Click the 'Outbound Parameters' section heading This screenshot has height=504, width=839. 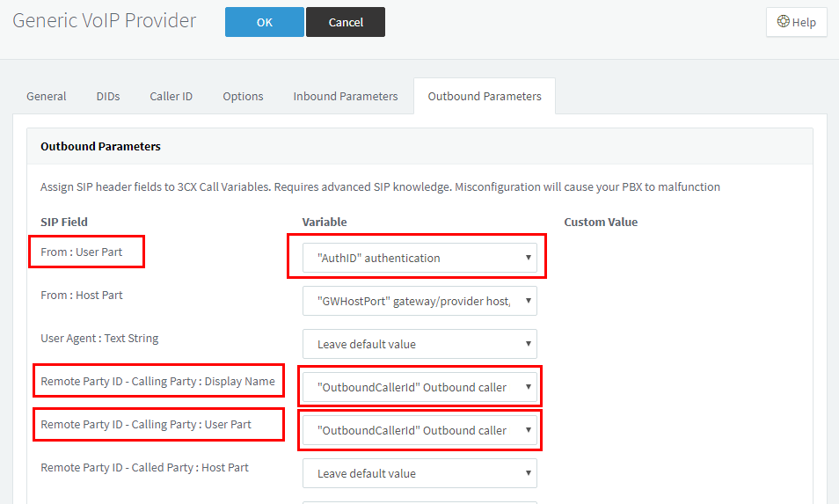tap(100, 147)
